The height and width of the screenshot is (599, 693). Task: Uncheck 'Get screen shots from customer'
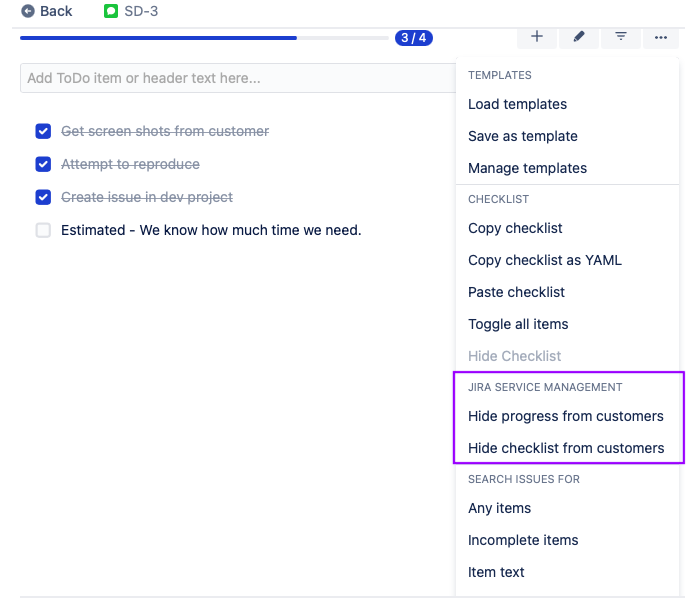(43, 131)
